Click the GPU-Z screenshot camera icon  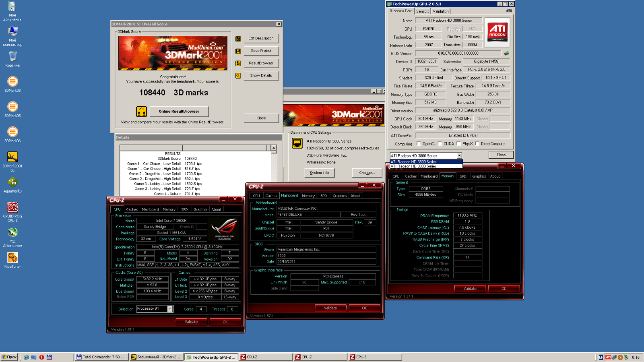[509, 11]
